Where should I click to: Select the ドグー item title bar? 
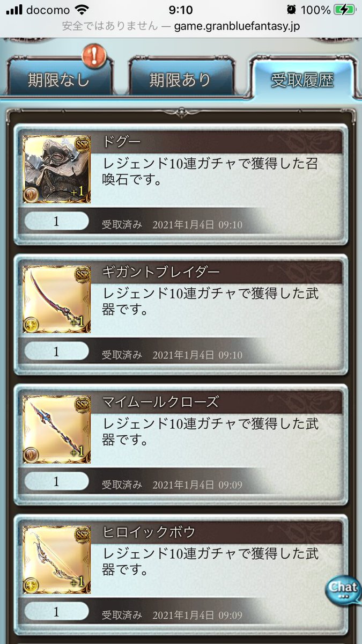(221, 142)
